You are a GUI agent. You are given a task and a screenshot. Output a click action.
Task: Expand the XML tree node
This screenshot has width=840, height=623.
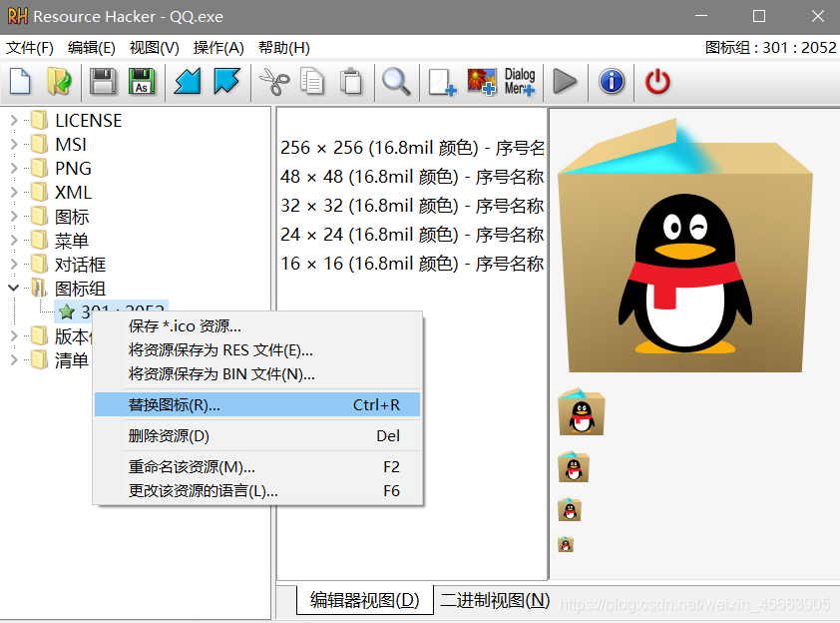click(x=14, y=192)
